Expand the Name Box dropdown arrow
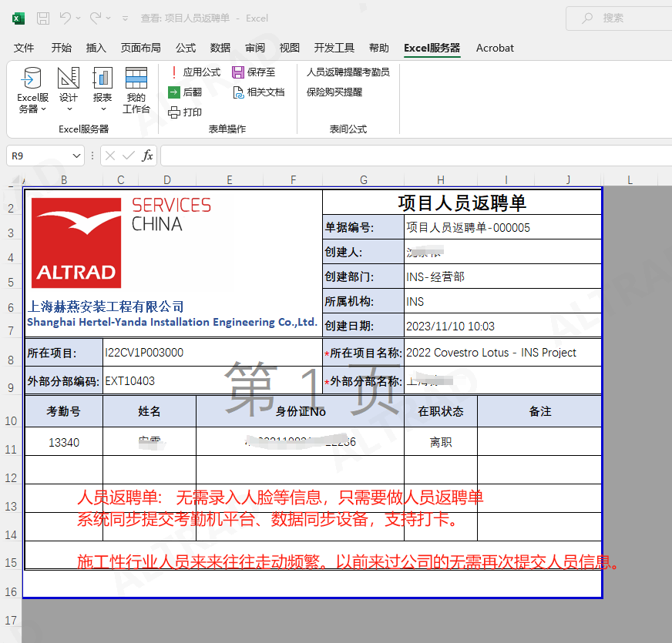The image size is (672, 643). (x=76, y=156)
